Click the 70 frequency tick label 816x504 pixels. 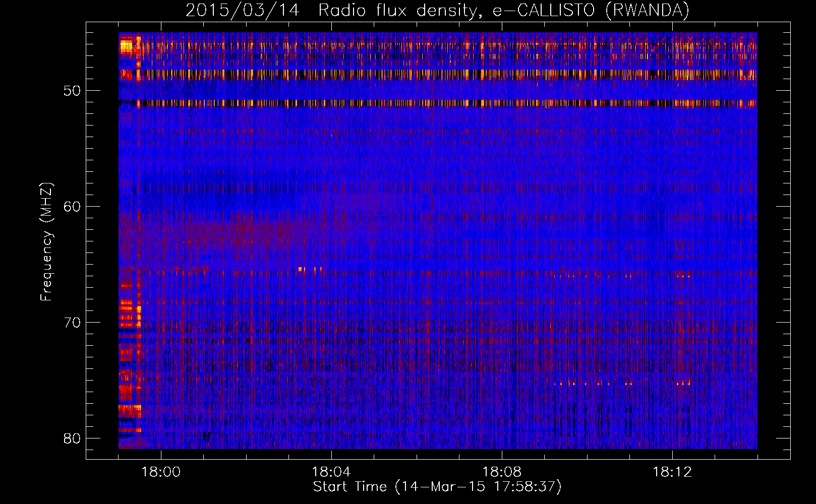(72, 323)
